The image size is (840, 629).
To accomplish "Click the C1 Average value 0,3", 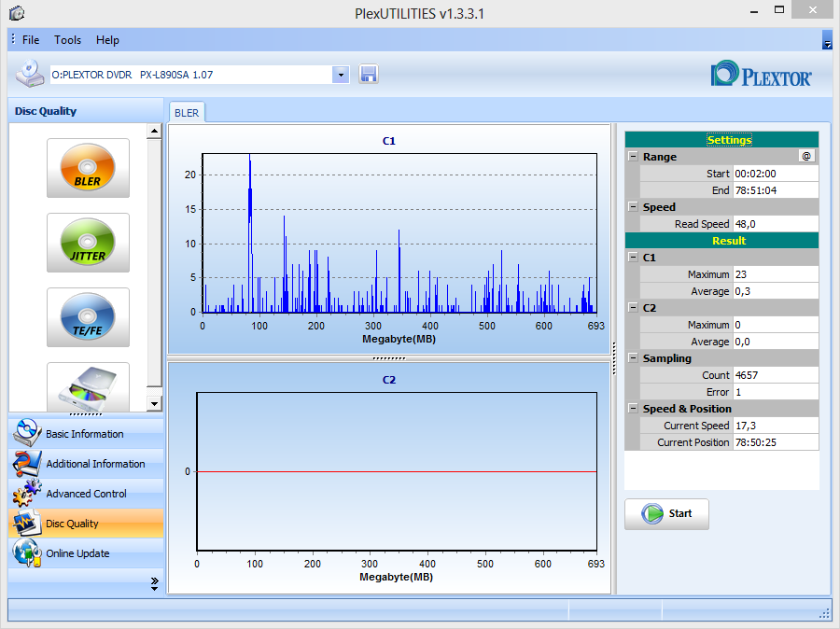I will click(776, 291).
